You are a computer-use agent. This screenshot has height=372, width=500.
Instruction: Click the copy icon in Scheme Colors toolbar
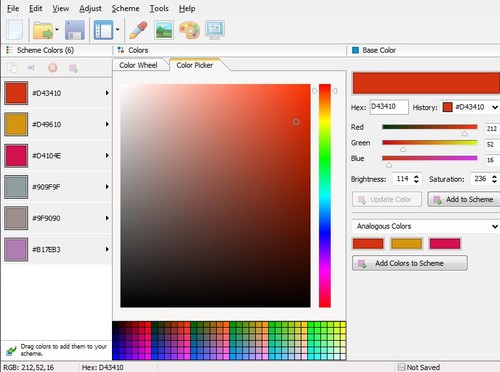(x=12, y=68)
